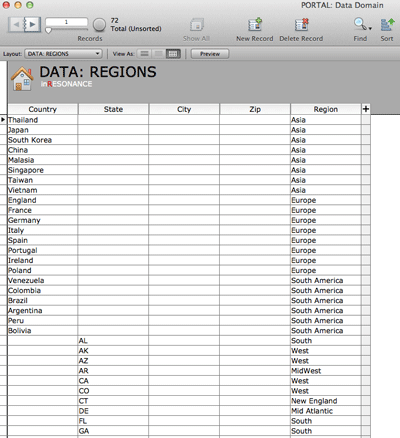This screenshot has width=400, height=438.
Task: Click the Find magnifier icon
Action: [359, 24]
